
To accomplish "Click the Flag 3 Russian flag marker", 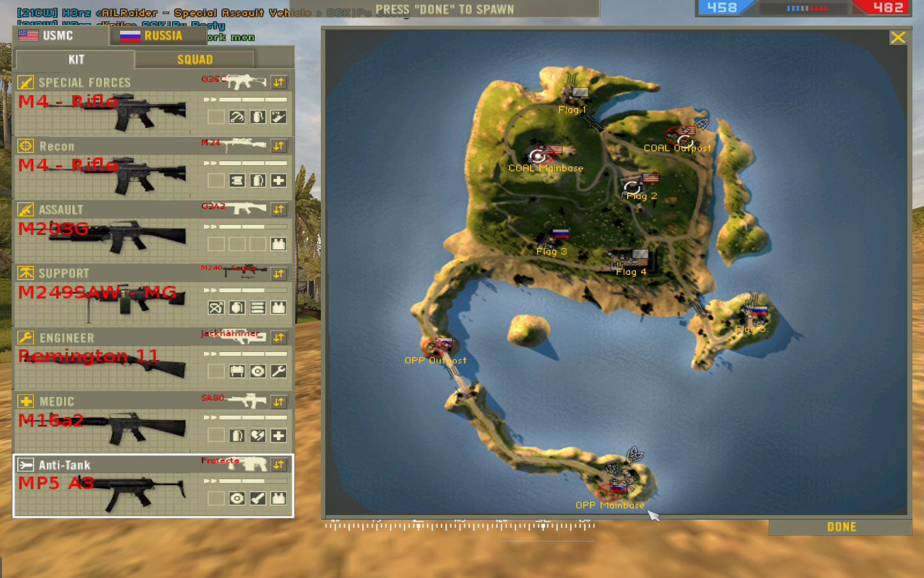I will pyautogui.click(x=561, y=234).
